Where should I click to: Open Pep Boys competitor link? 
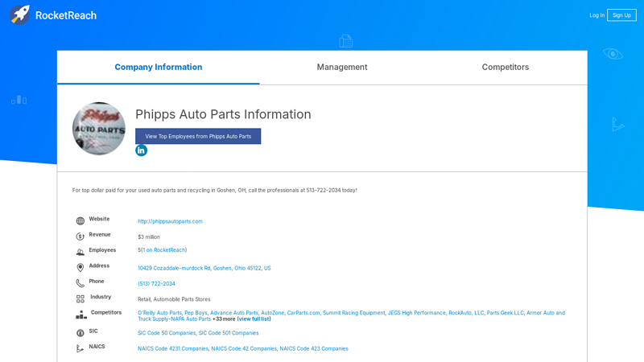[x=196, y=313]
